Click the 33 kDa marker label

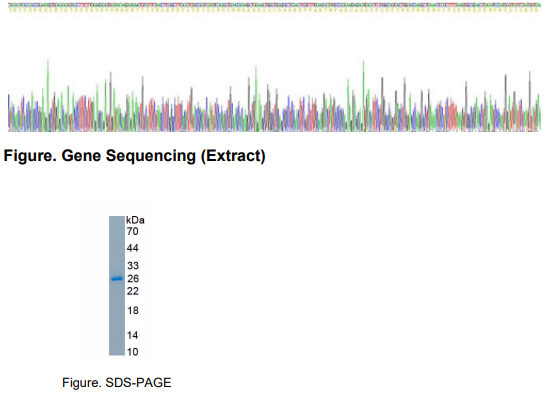click(x=133, y=266)
